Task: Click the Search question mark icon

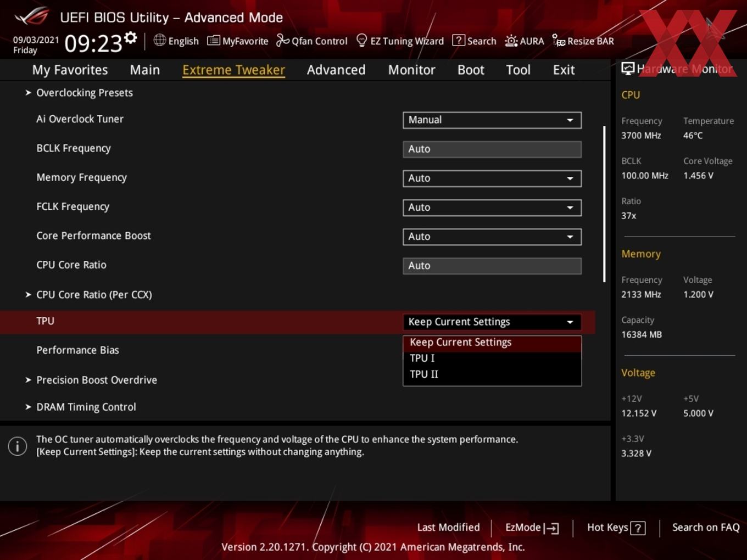Action: pos(458,40)
